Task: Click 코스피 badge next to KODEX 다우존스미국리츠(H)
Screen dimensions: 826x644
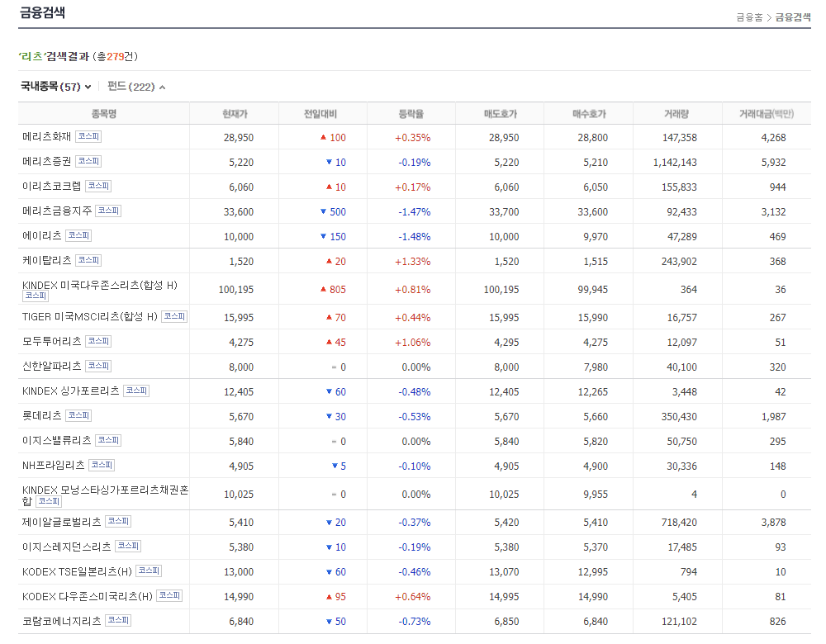Action: [169, 595]
